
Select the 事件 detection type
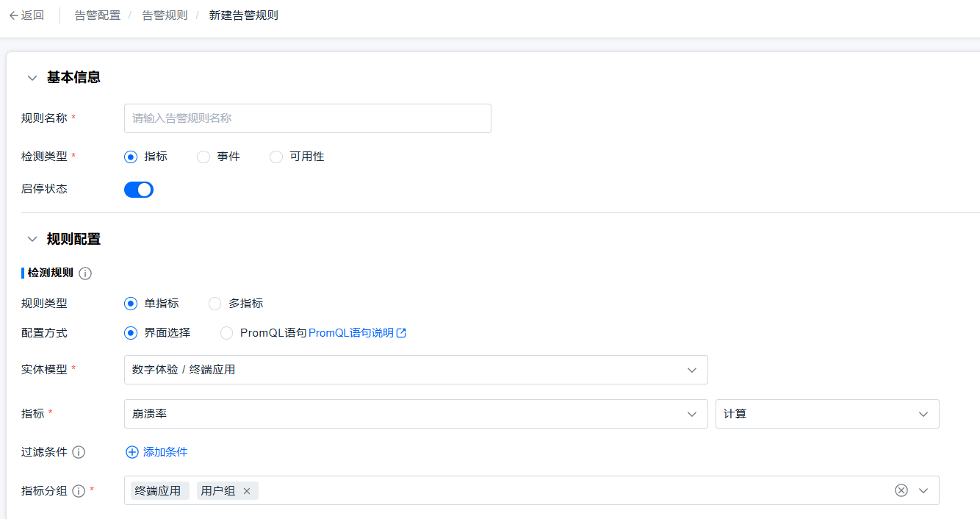(204, 157)
